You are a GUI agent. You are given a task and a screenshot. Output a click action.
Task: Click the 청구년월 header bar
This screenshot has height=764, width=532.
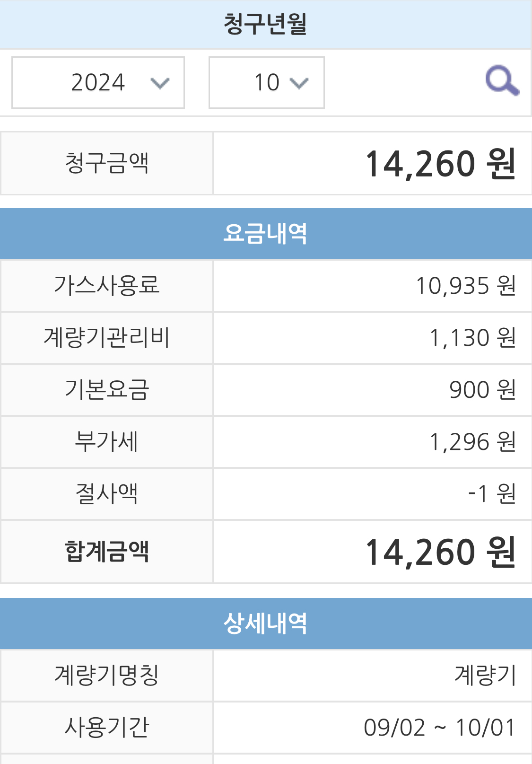[x=265, y=24]
